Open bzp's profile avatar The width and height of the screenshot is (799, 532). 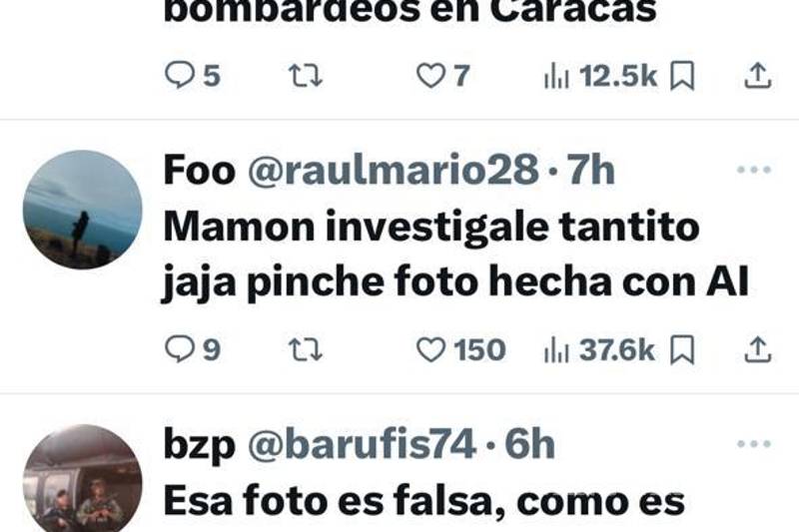pyautogui.click(x=83, y=478)
